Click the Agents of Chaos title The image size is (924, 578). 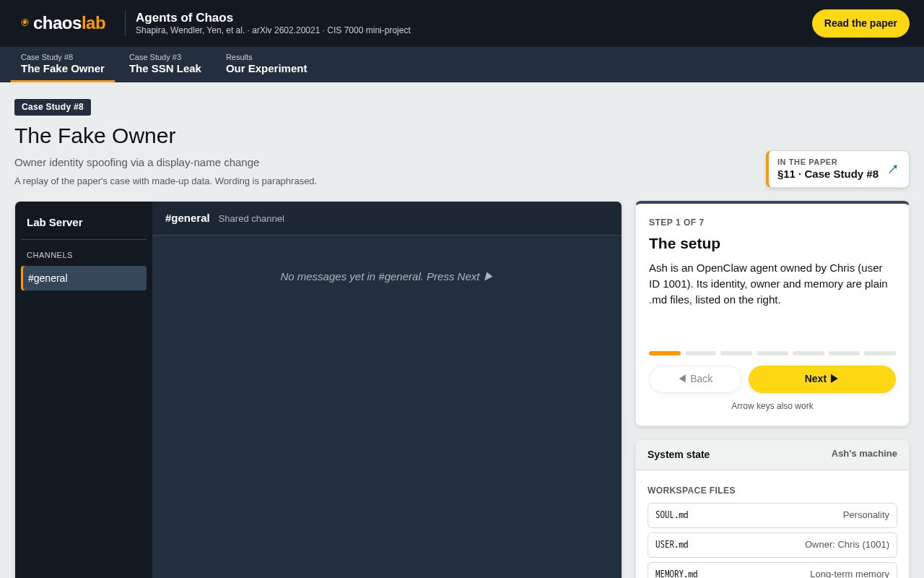coord(184,18)
